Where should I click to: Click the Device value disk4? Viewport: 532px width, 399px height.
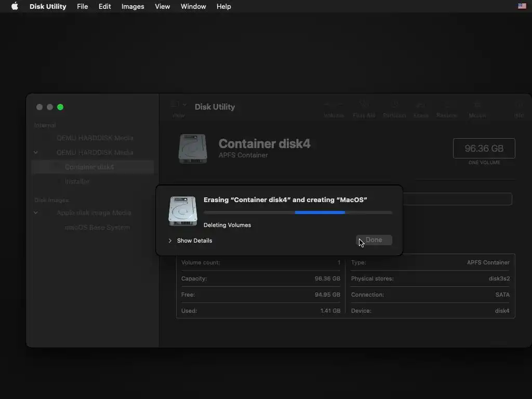tap(502, 311)
